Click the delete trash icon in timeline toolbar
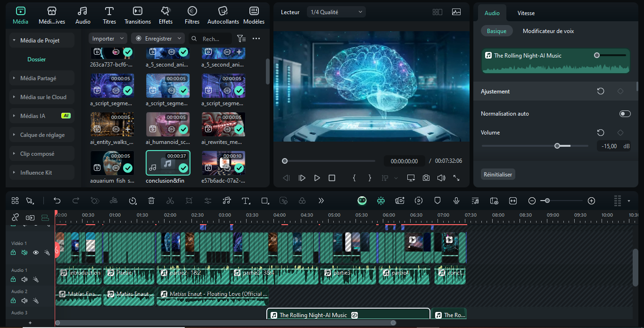This screenshot has width=644, height=328. tap(151, 201)
